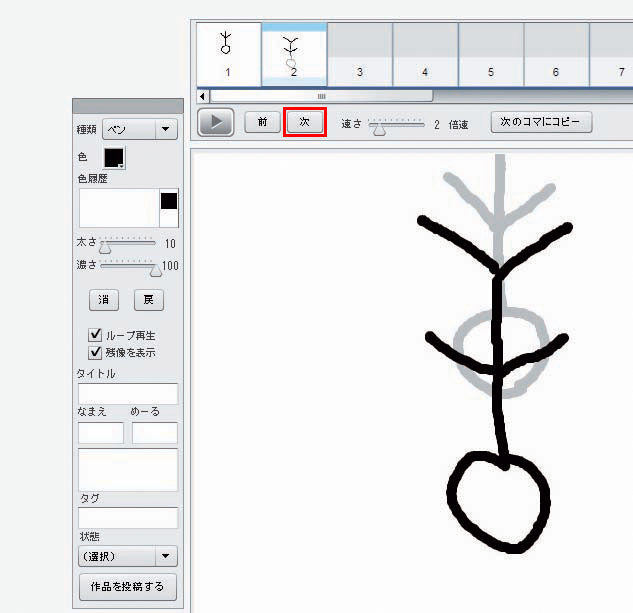Click the 消 clear button
633x613 pixels.
(104, 300)
